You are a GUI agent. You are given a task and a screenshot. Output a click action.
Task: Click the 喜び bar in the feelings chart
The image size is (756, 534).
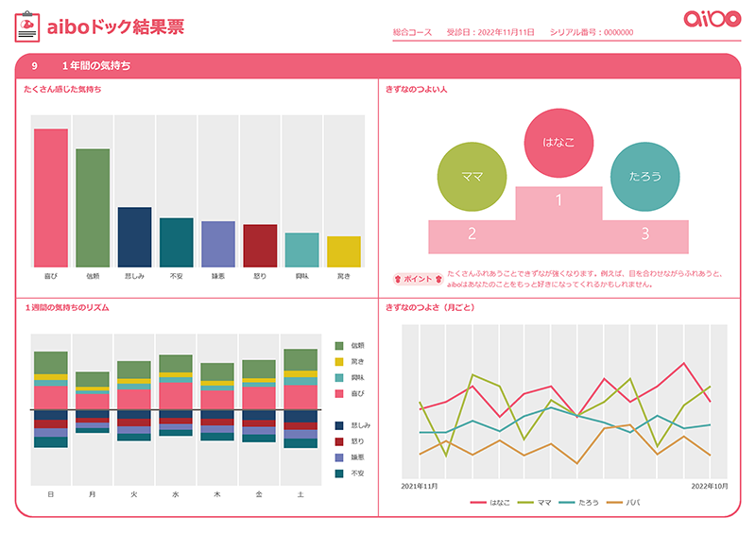click(51, 198)
